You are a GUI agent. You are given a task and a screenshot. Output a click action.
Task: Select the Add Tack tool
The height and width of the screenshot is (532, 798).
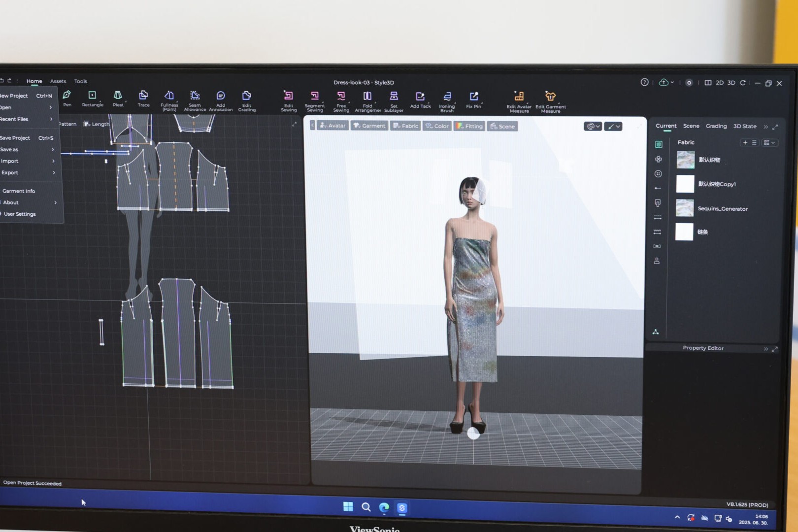420,100
